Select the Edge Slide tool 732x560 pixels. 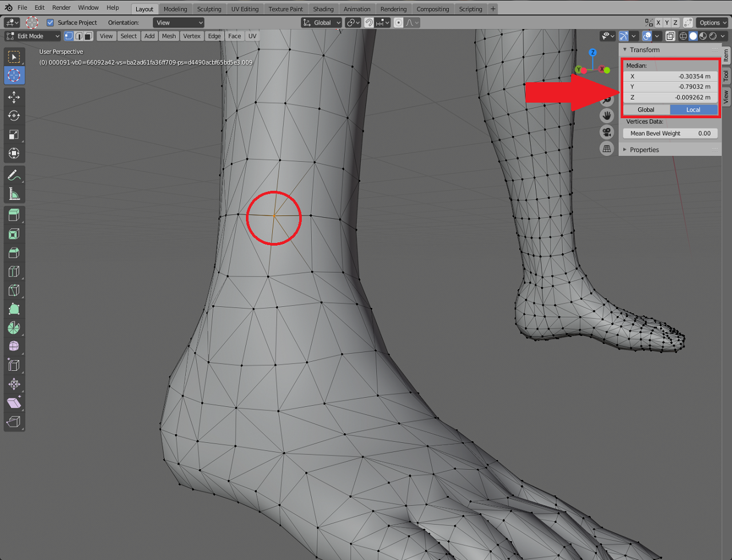click(14, 365)
